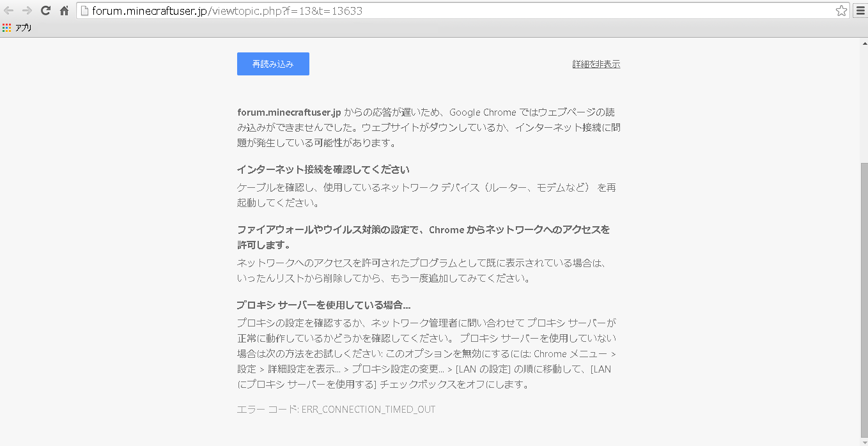
Task: Hide error details via 詳細を非表示
Action: click(596, 63)
